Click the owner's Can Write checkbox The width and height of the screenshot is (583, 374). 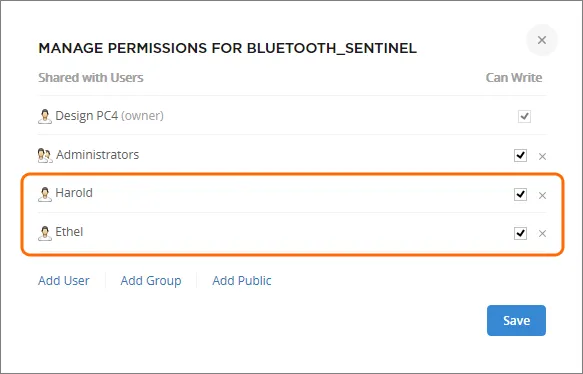(524, 116)
